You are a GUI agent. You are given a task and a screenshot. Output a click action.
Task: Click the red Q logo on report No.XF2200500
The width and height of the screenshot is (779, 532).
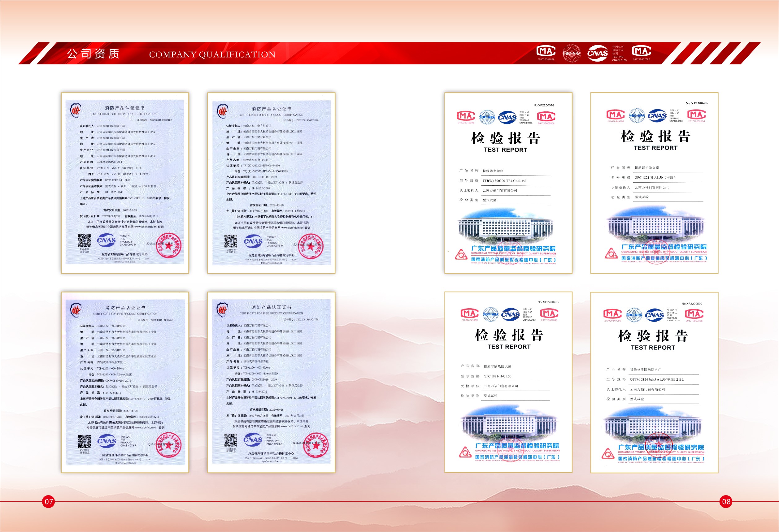click(607, 454)
